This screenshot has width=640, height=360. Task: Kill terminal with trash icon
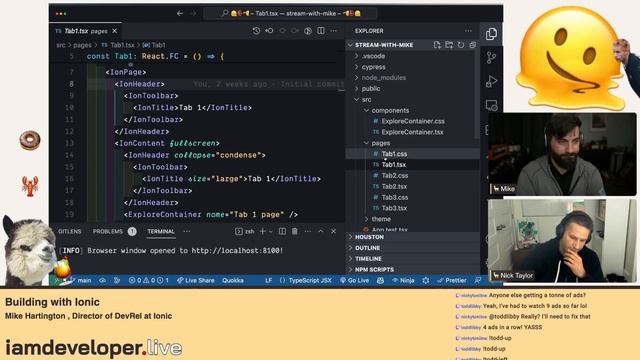coord(295,231)
